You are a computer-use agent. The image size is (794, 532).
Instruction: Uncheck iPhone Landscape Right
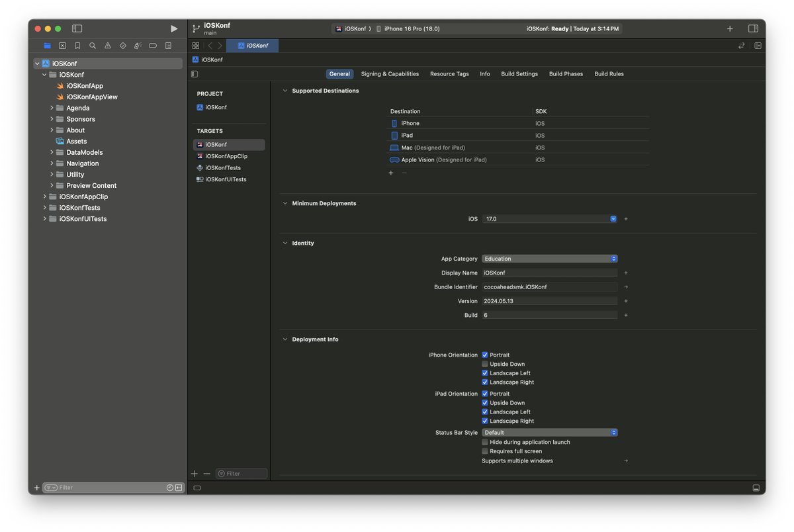tap(485, 382)
